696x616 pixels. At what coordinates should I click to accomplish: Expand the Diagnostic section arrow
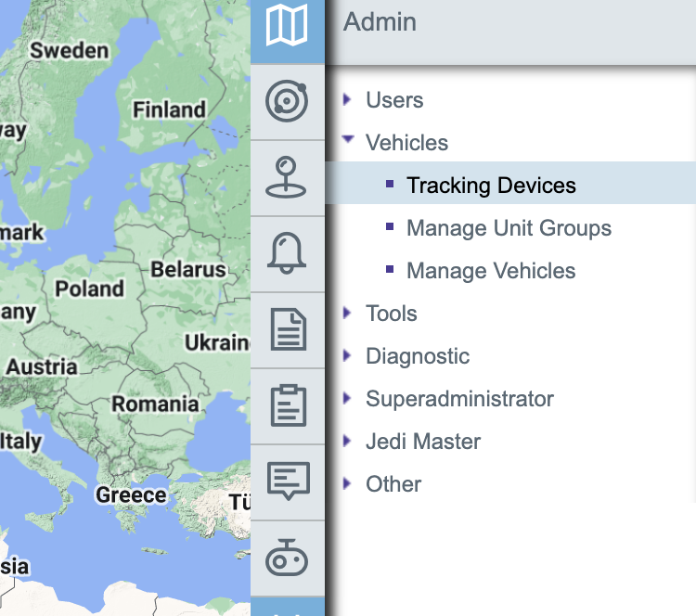tap(348, 355)
